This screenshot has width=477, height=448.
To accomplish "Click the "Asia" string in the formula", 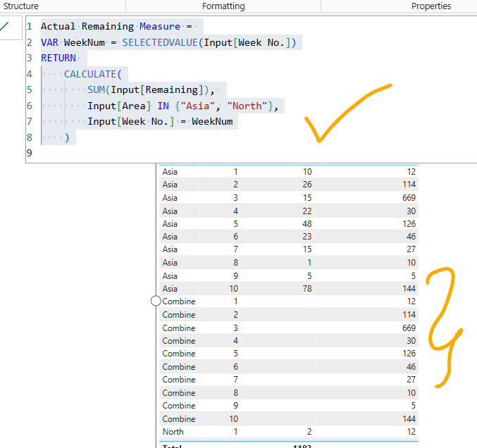I will pyautogui.click(x=198, y=106).
